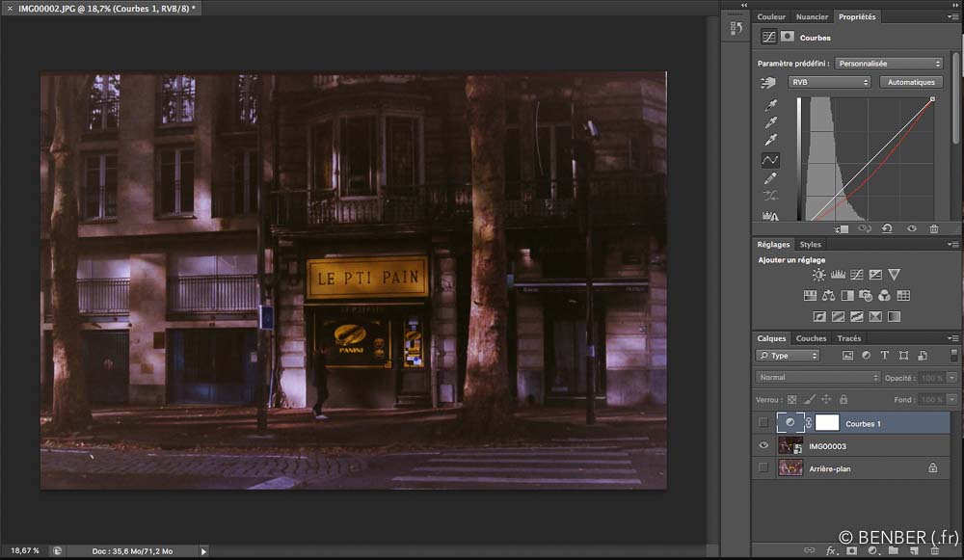Screen dimensions: 964x560
Task: Select the on-image targeted adjustment hand tool
Action: tap(768, 83)
